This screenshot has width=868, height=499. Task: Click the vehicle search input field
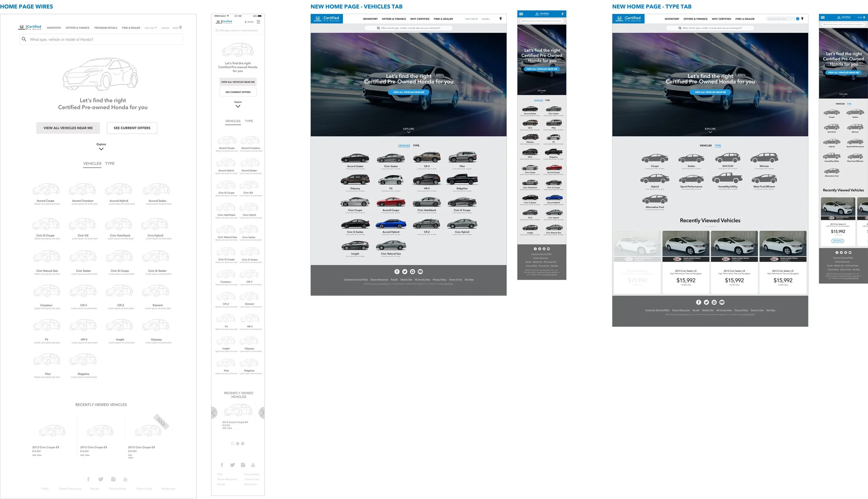point(101,39)
